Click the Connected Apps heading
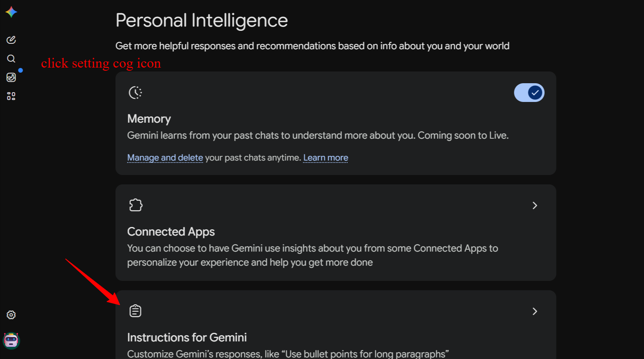This screenshot has height=359, width=644. (171, 232)
